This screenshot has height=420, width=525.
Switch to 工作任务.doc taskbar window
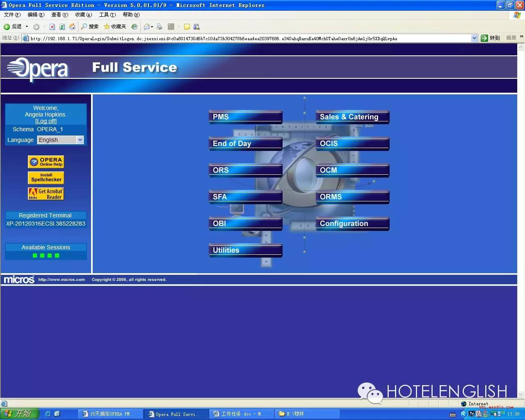[x=241, y=414]
